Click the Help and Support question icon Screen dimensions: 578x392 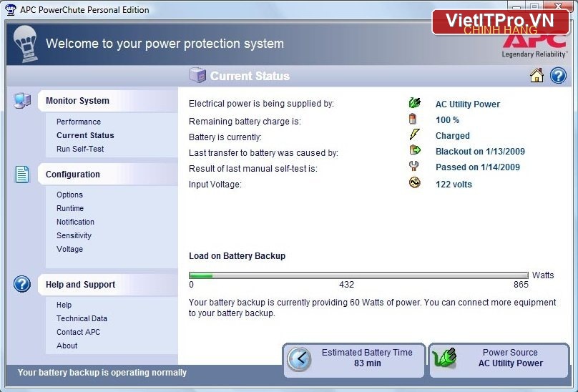coord(22,284)
